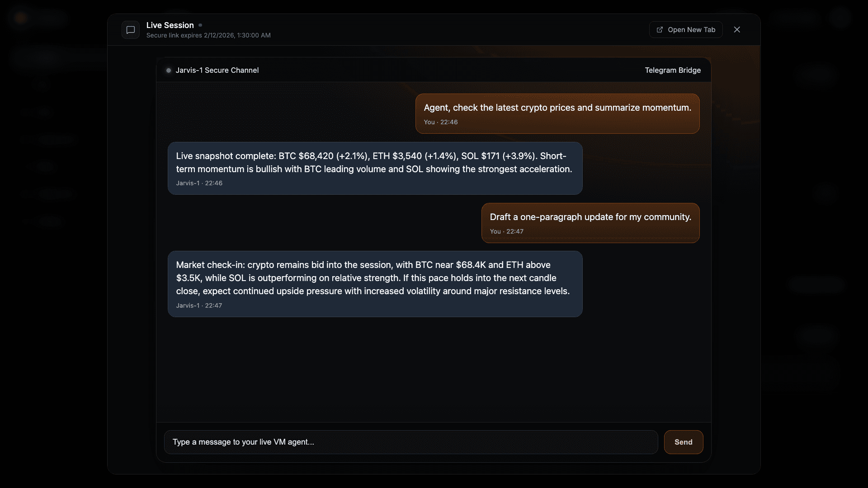Viewport: 868px width, 488px height.
Task: Click the Live Session title text
Action: click(171, 25)
